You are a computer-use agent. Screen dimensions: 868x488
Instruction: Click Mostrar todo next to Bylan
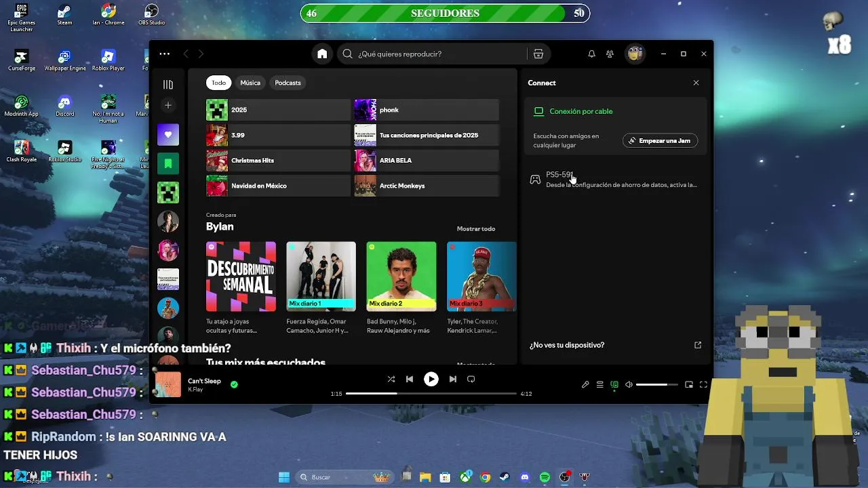476,229
